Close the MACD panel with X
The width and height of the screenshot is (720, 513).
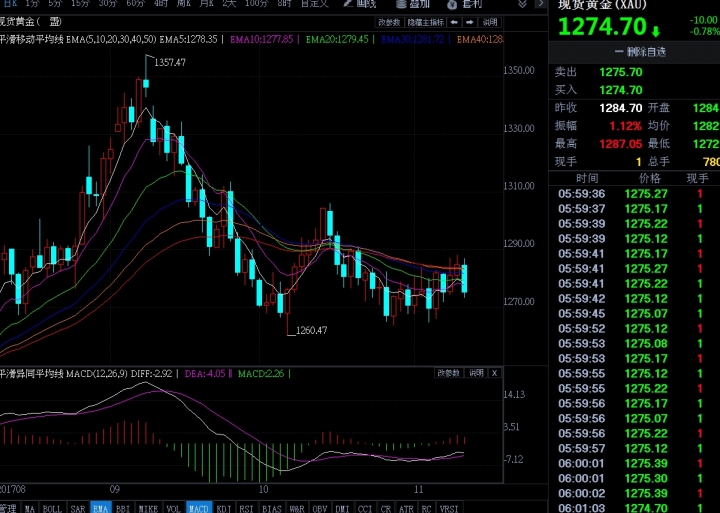[494, 373]
